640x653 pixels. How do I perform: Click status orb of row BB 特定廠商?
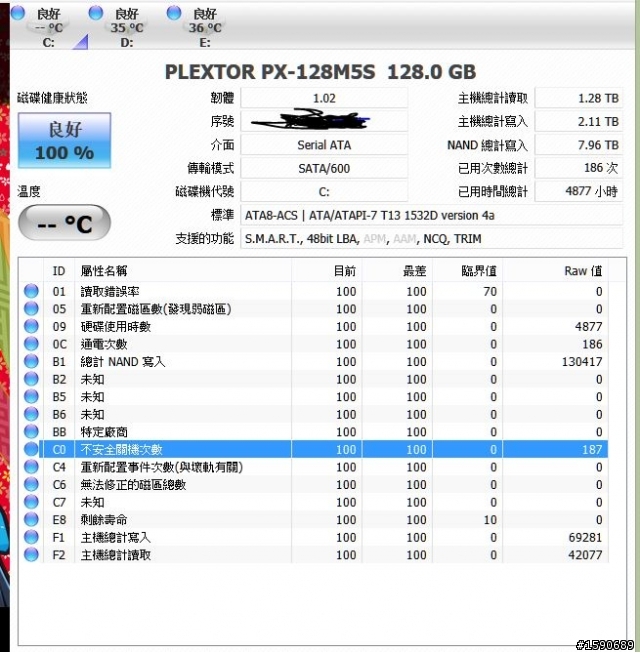click(x=31, y=431)
